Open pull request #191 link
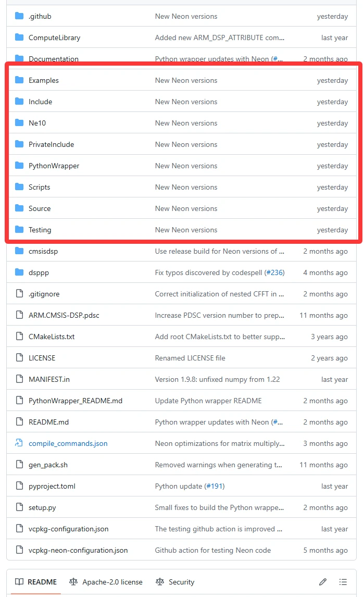 point(214,486)
